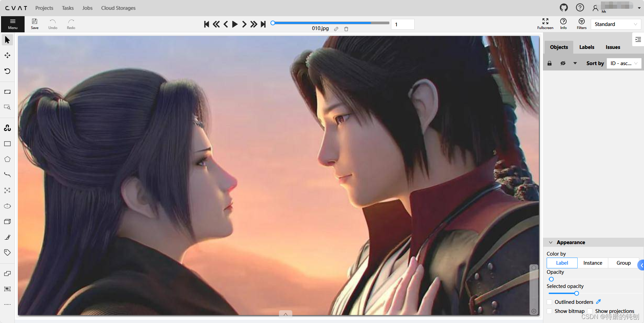Expand all objects with caret arrow
The height and width of the screenshot is (323, 644).
(x=575, y=63)
